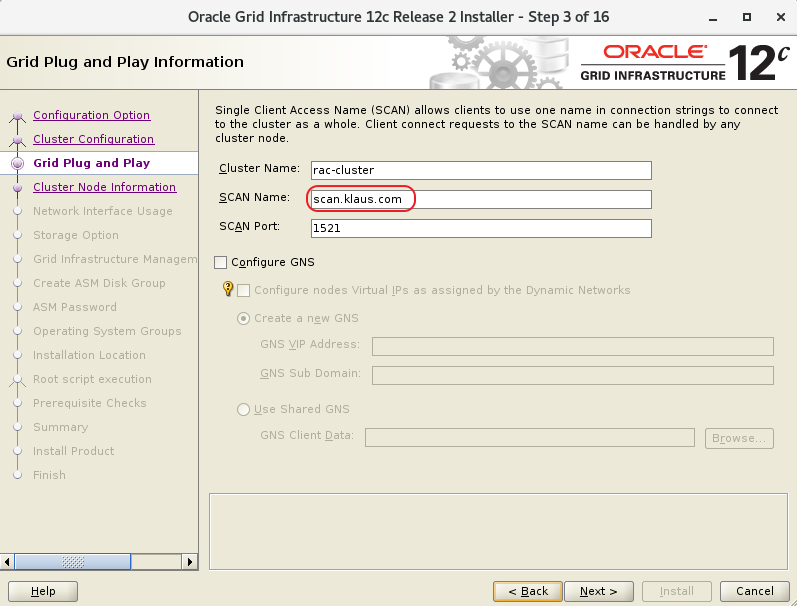Open Help for this installer step
The width and height of the screenshot is (797, 606).
(44, 591)
